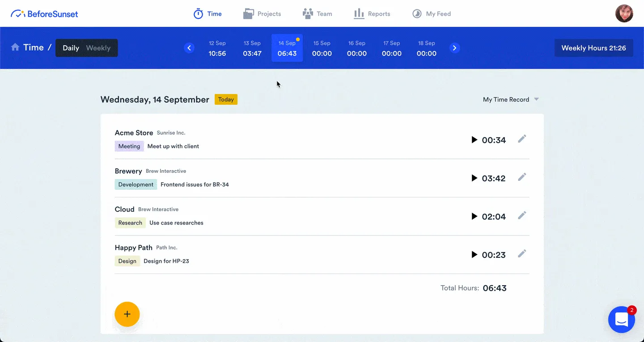
Task: Open the user profile avatar
Action: click(x=624, y=14)
